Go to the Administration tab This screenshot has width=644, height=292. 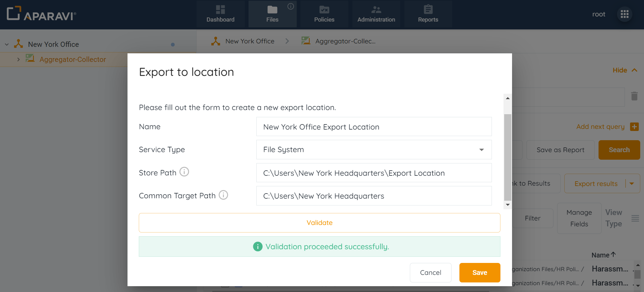point(376,14)
